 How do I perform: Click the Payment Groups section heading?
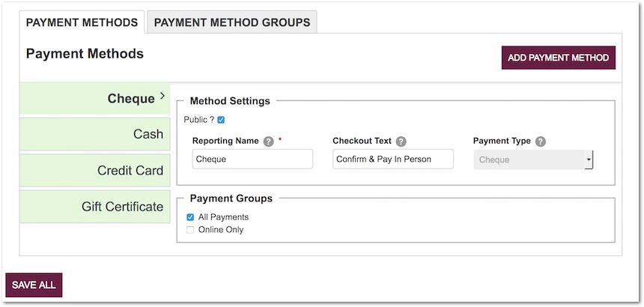pyautogui.click(x=231, y=198)
